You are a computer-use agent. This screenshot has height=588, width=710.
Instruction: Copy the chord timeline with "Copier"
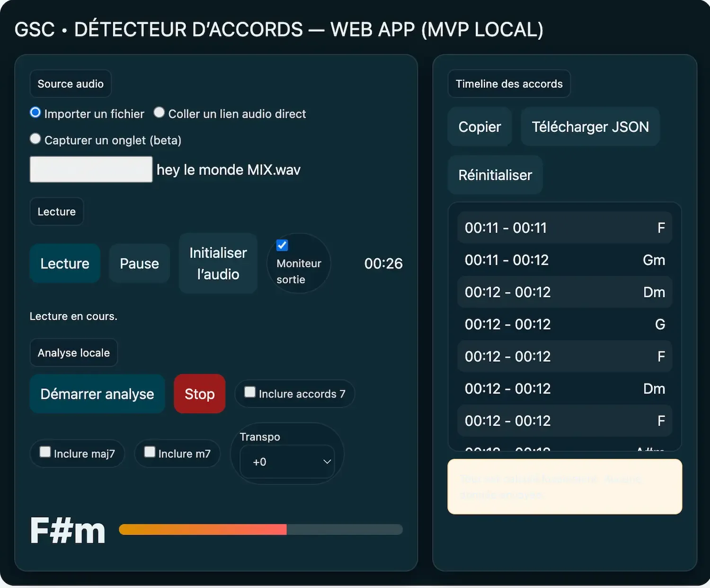(x=479, y=127)
